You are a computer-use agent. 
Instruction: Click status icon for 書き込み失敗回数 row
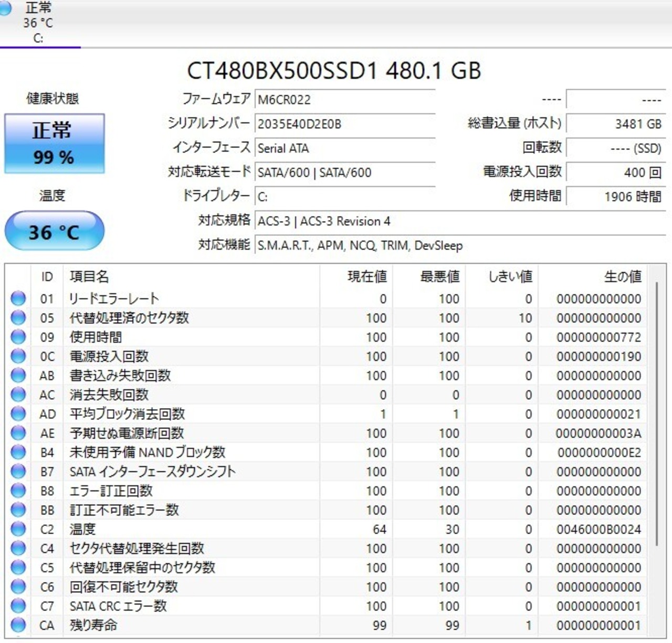(x=18, y=375)
